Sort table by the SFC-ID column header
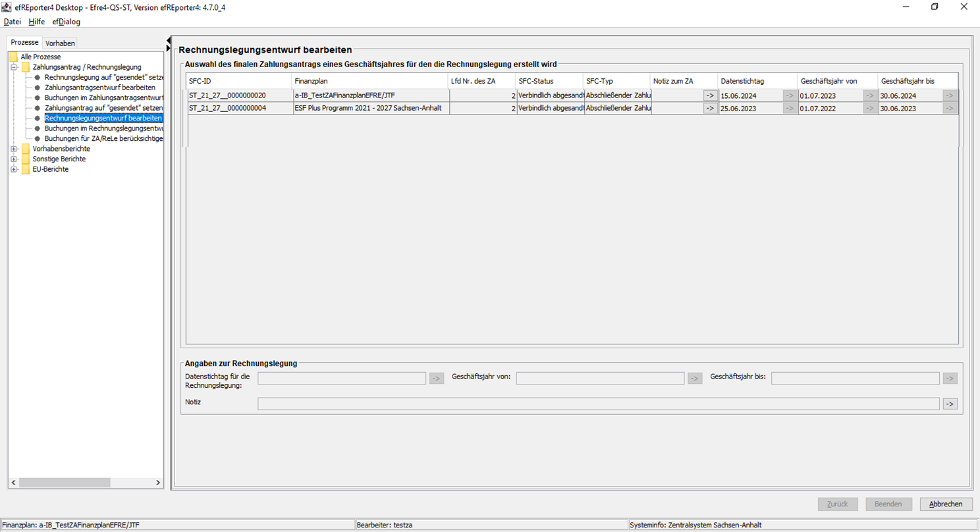 [238, 80]
